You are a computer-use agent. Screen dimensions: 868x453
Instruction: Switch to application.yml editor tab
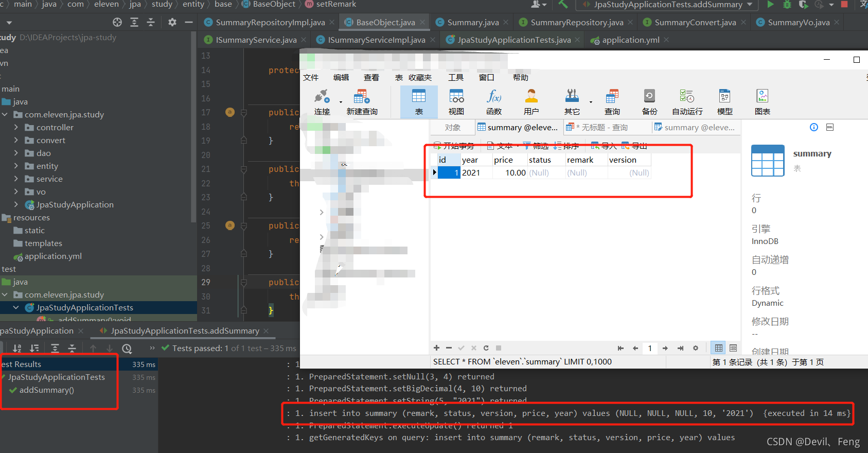pos(630,40)
